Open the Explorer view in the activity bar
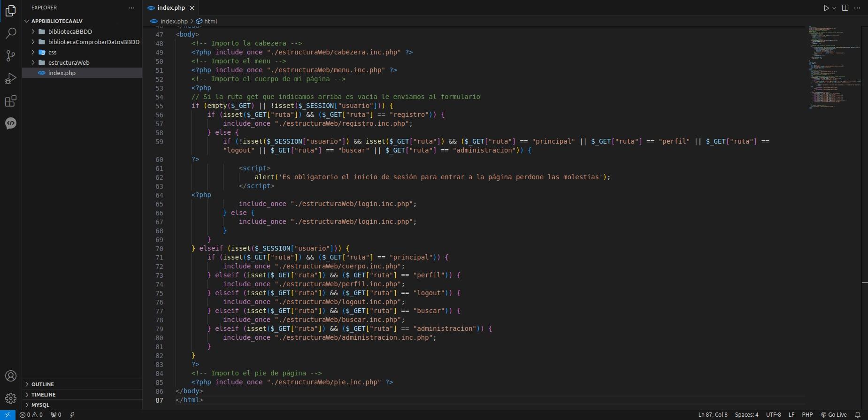 [11, 11]
